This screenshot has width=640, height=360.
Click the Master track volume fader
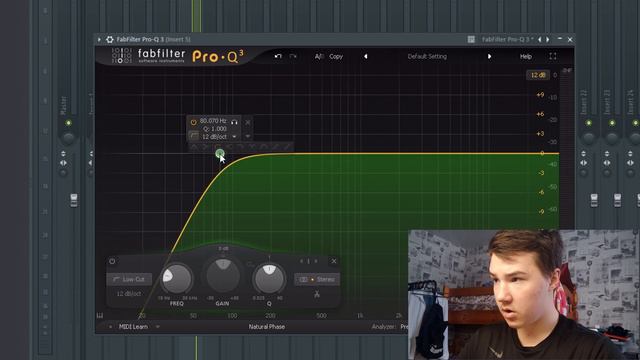click(74, 200)
